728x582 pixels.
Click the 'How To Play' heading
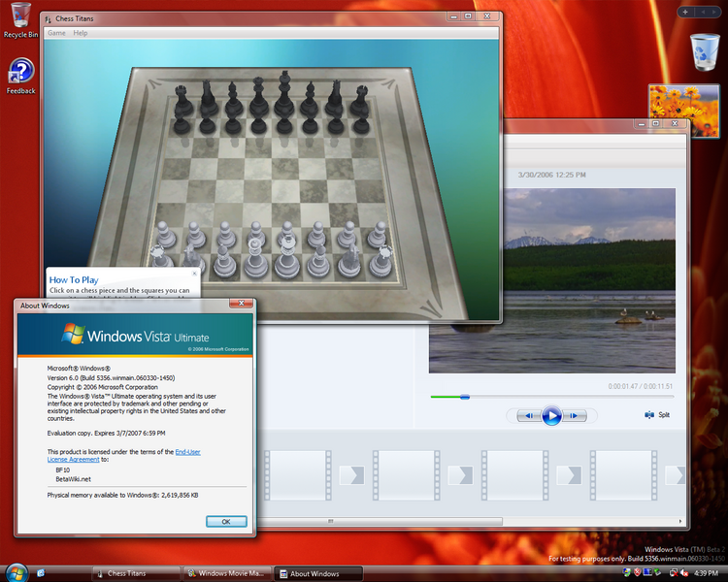(x=74, y=280)
